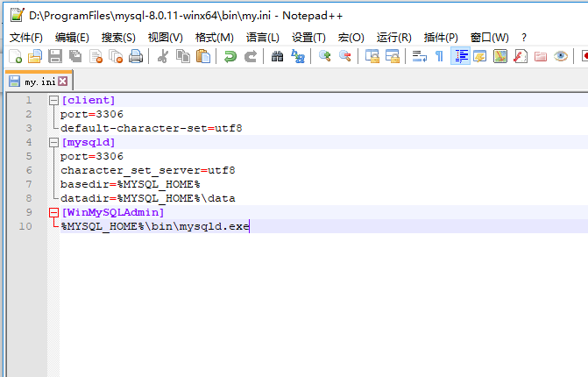Click the Notepad++ title bar app icon

point(18,16)
